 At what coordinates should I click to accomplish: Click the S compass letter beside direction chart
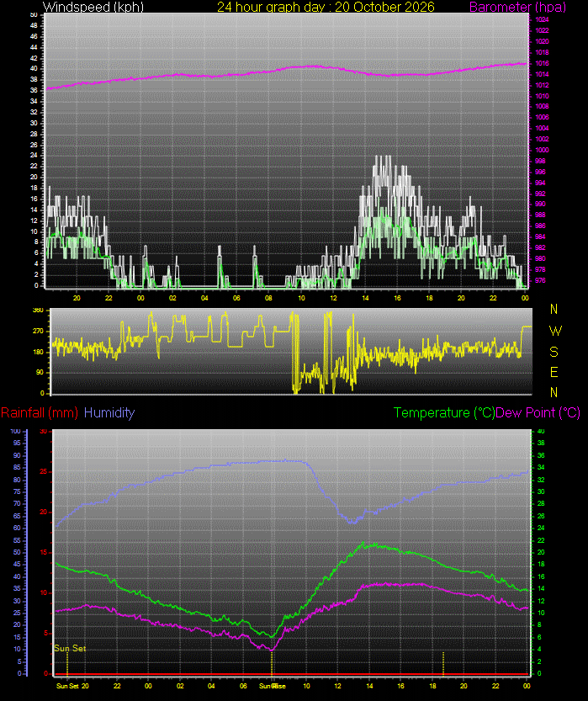click(554, 352)
